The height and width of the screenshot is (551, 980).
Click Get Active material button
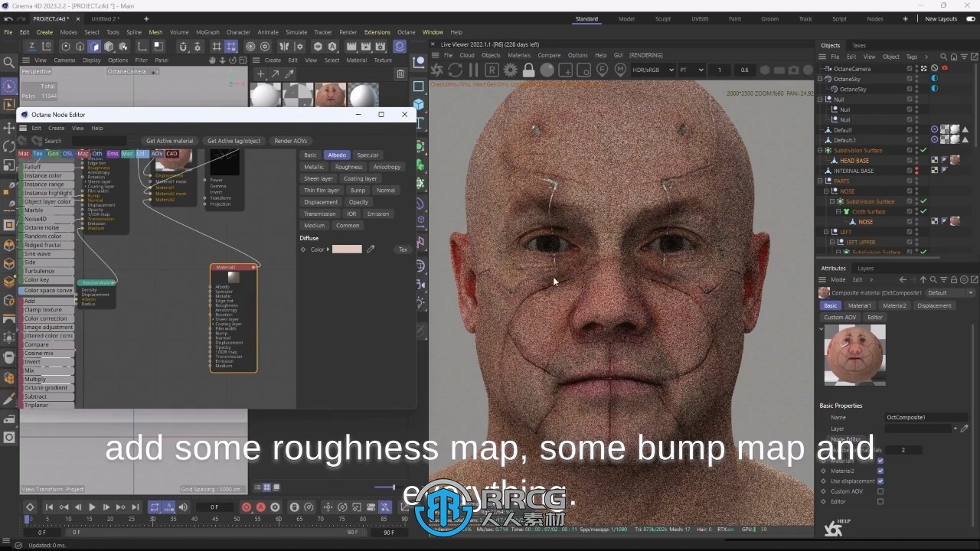[170, 141]
